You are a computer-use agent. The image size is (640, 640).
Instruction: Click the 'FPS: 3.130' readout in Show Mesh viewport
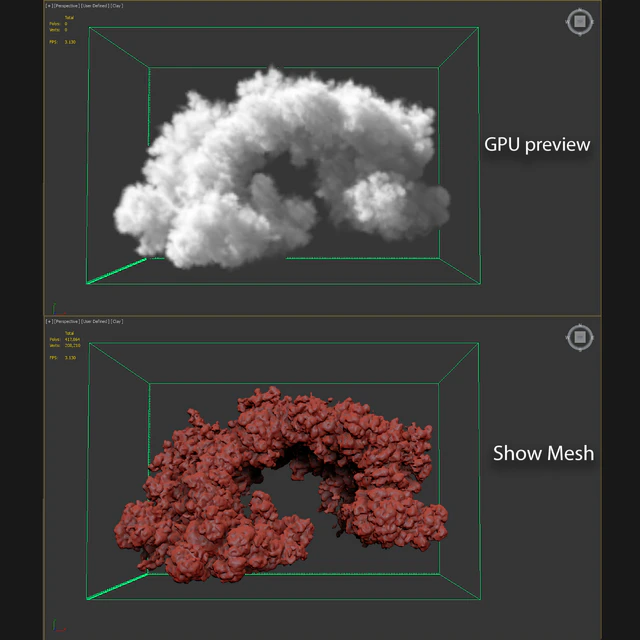point(62,358)
